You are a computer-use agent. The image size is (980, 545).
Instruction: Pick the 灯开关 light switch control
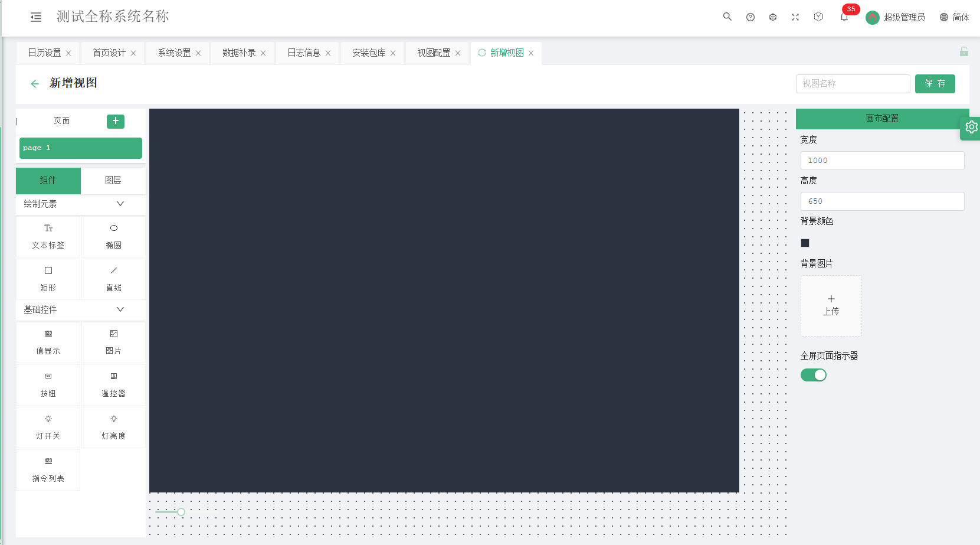tap(48, 427)
